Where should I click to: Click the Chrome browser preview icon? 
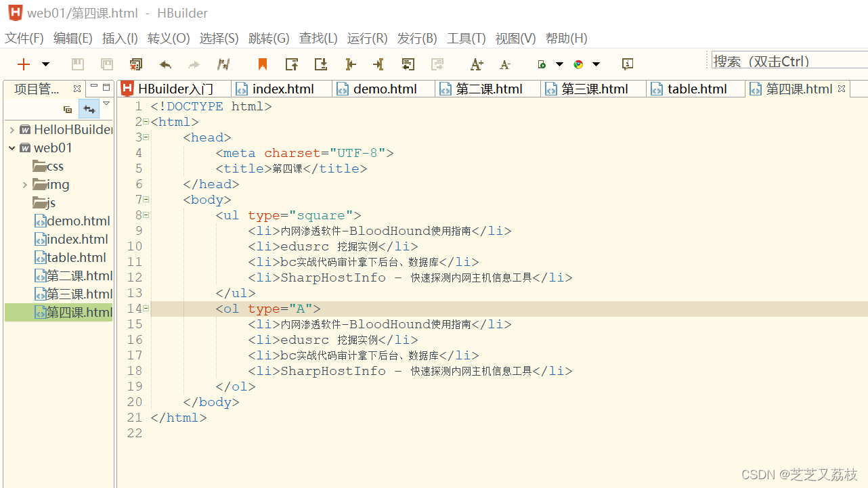pyautogui.click(x=578, y=64)
